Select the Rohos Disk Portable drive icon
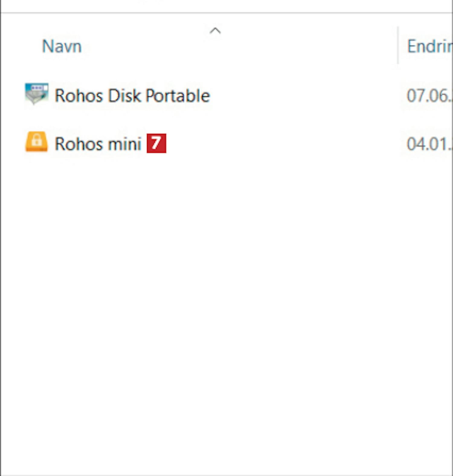Screen dimensions: 453x476 coord(36,94)
